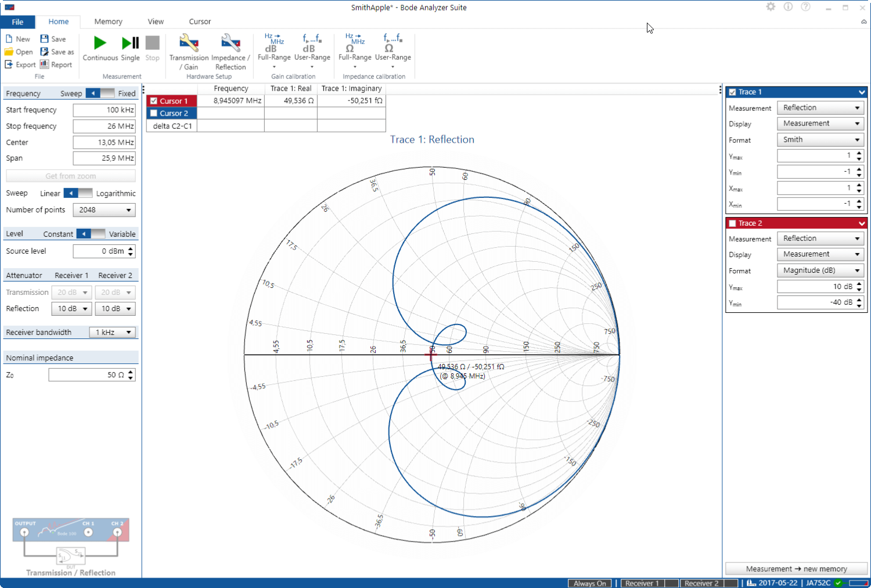Click Measurement → new memory button
The height and width of the screenshot is (588, 871).
(x=796, y=569)
